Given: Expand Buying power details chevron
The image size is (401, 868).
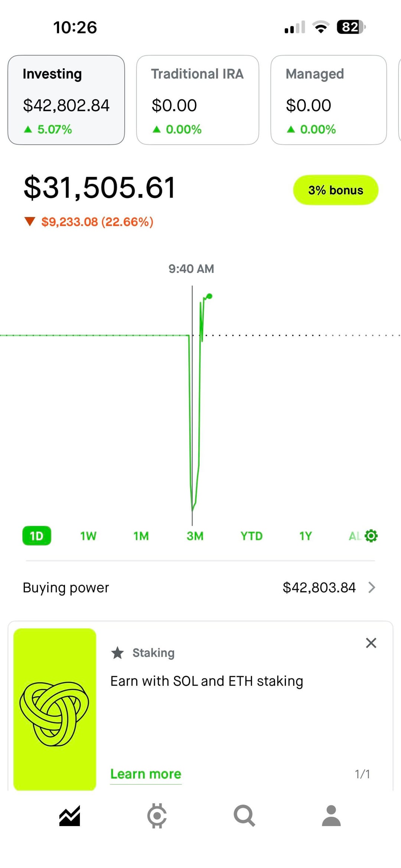Looking at the screenshot, I should [372, 588].
